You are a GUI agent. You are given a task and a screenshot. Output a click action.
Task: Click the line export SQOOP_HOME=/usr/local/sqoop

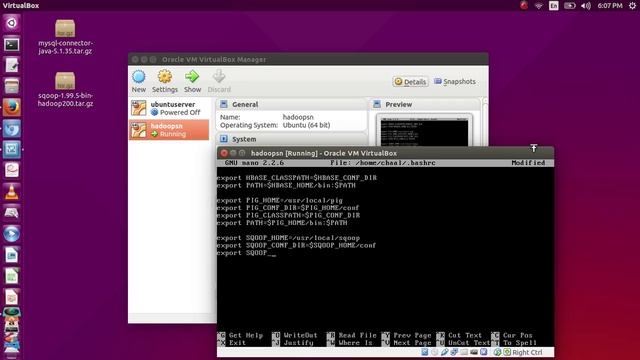tap(289, 238)
